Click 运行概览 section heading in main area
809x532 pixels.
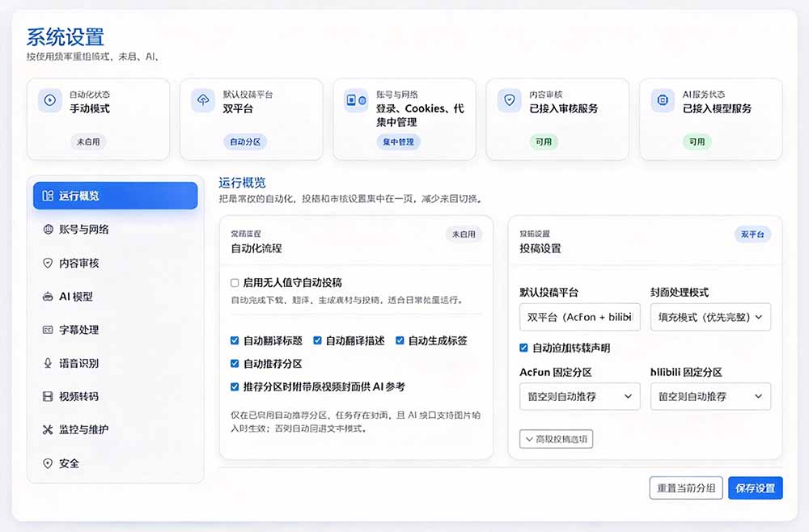click(x=242, y=183)
